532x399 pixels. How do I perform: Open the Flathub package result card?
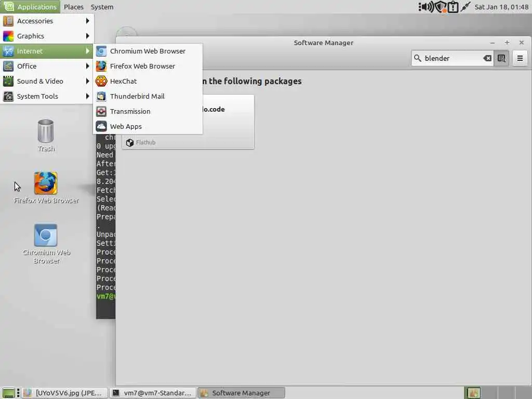[188, 122]
